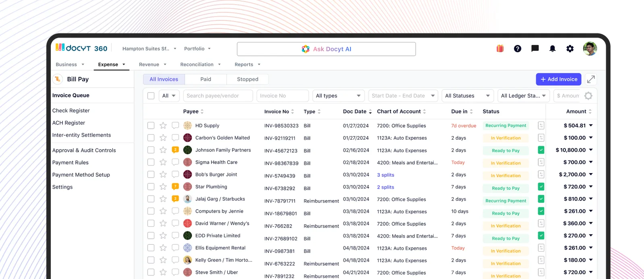Viewport: 644px width, 279px height.
Task: Click the Ask Docyt AI sparkle icon
Action: 305,49
